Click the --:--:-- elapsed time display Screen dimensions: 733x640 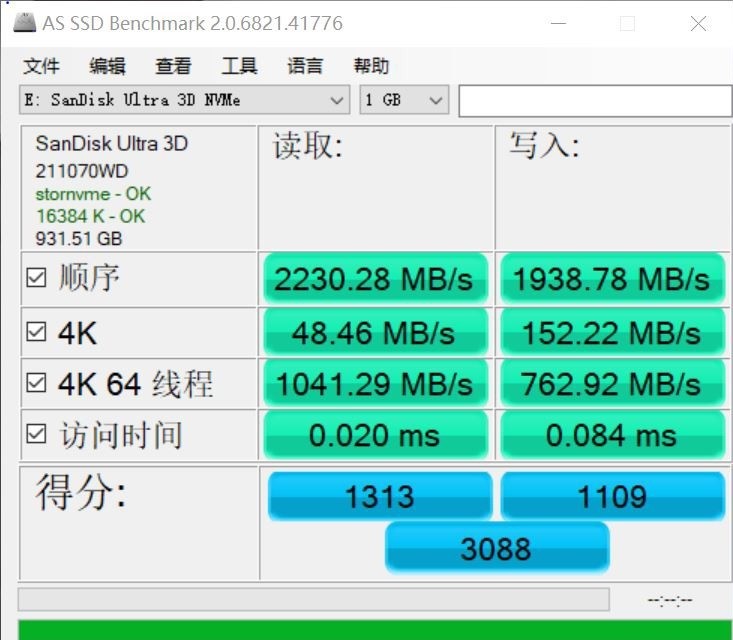669,600
